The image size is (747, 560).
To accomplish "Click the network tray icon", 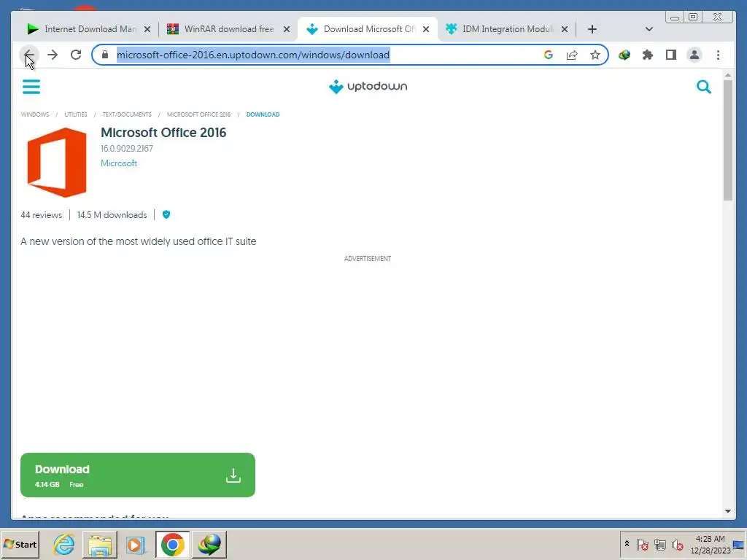I will tap(659, 544).
